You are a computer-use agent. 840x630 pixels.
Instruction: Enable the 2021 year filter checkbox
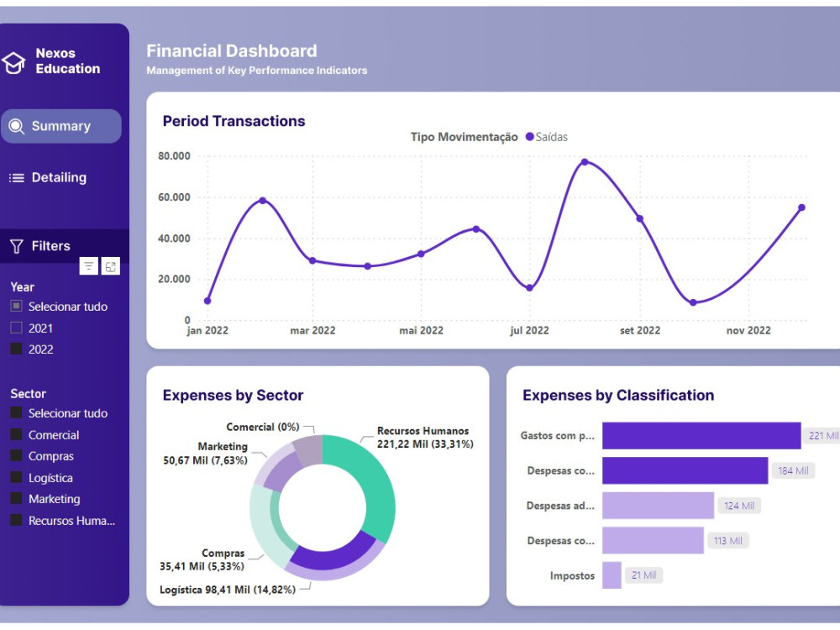(x=15, y=328)
